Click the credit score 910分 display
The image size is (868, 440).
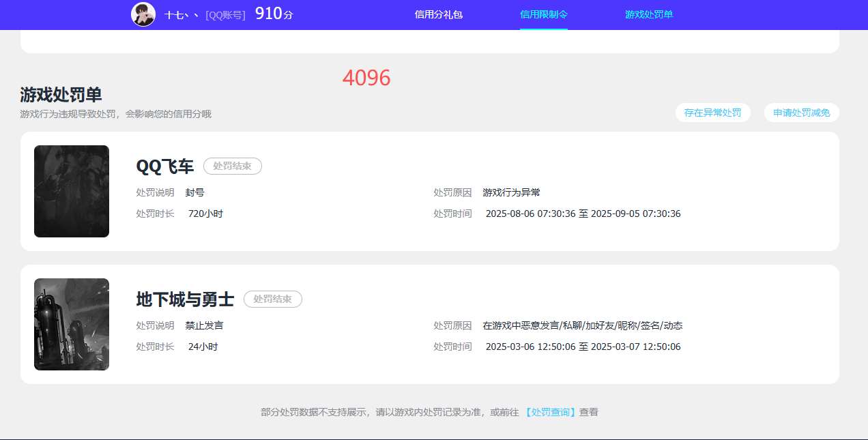274,14
